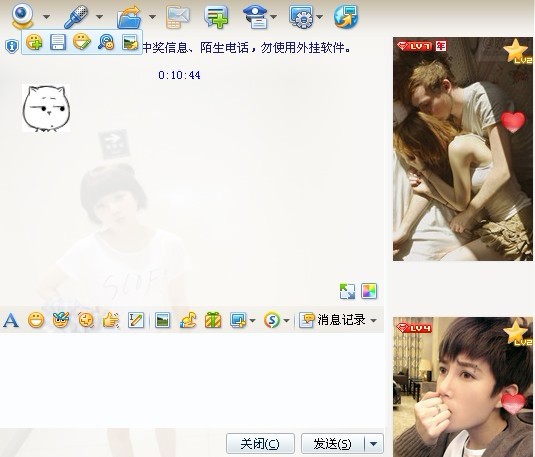Click the font settings A icon
This screenshot has height=457, width=535.
[11, 320]
